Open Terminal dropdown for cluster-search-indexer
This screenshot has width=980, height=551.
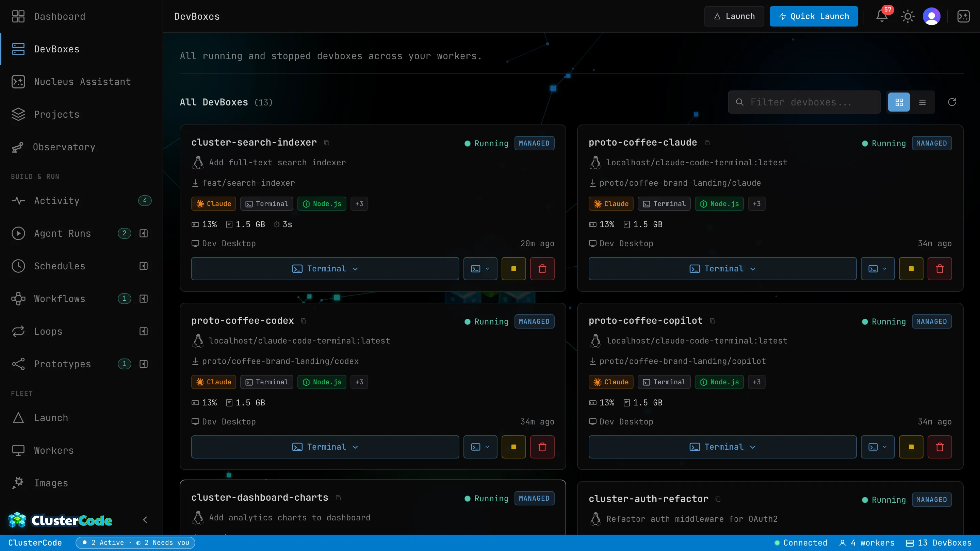click(x=325, y=269)
